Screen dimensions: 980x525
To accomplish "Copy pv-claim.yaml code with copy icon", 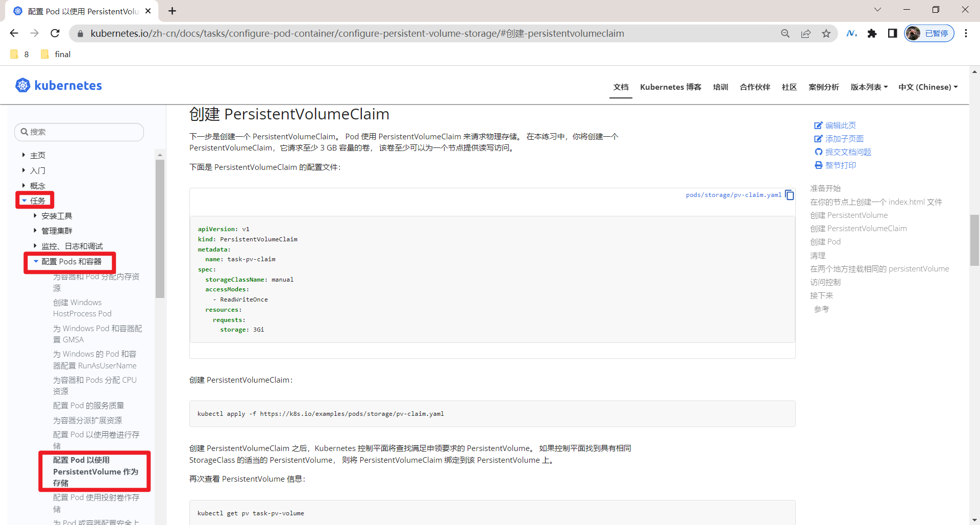I will pos(790,195).
